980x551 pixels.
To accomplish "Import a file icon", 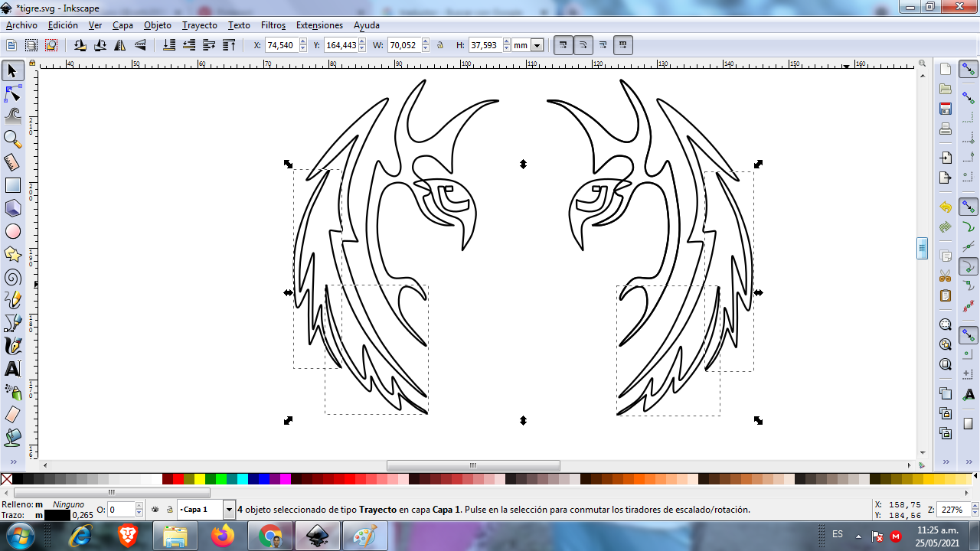I will 946,158.
